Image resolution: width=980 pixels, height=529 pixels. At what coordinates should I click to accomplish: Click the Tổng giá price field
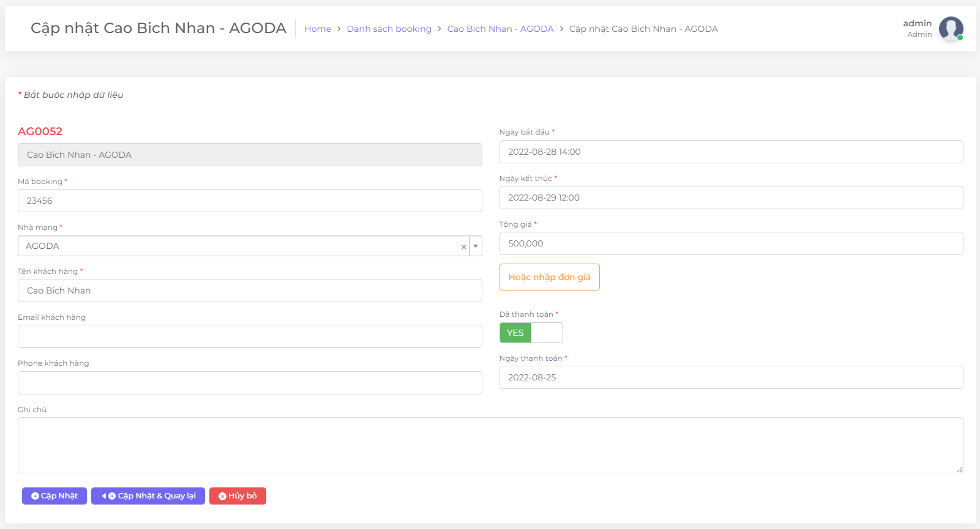pos(731,243)
